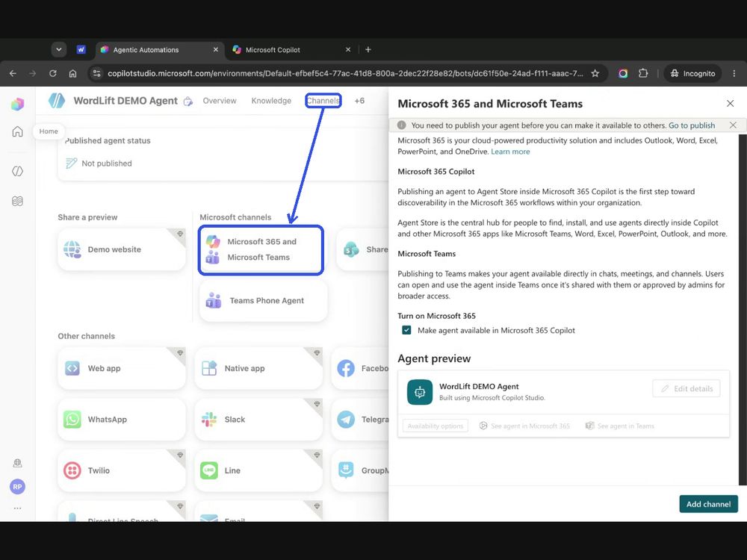Close the Agentic Automations browser tab
This screenshot has width=747, height=560.
point(215,49)
